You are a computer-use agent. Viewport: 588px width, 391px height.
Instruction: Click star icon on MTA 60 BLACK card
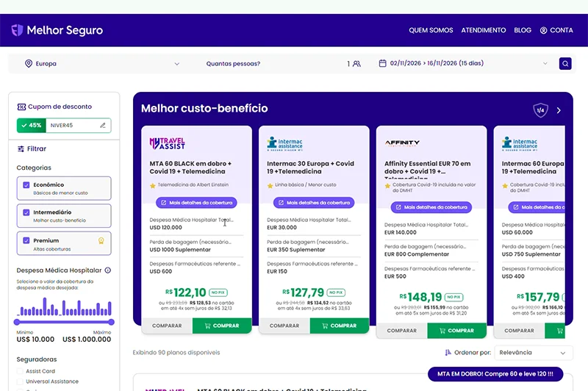coord(153,185)
